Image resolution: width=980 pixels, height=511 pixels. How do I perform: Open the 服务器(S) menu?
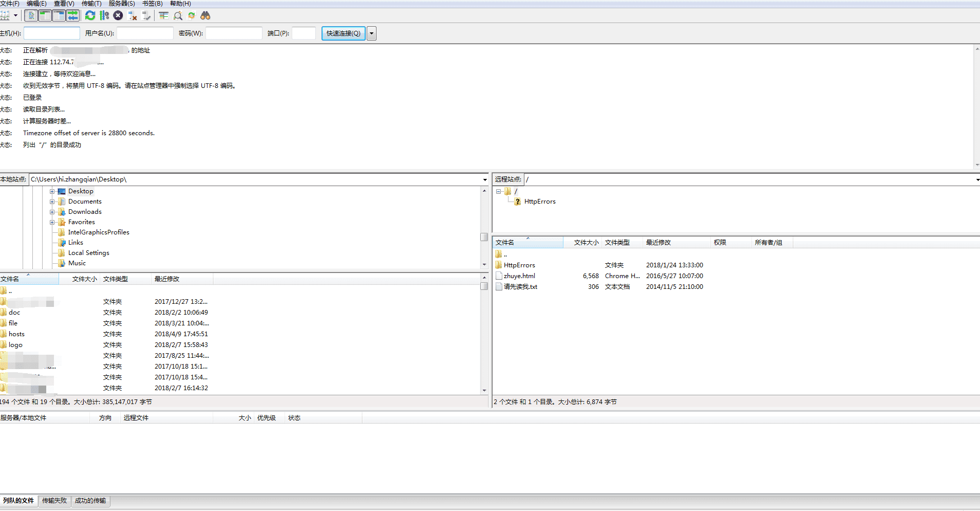[x=122, y=4]
